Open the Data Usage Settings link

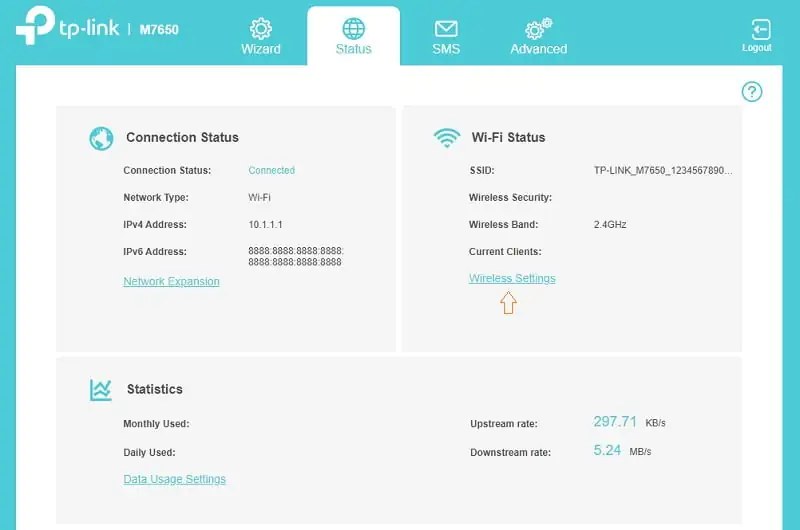[174, 479]
